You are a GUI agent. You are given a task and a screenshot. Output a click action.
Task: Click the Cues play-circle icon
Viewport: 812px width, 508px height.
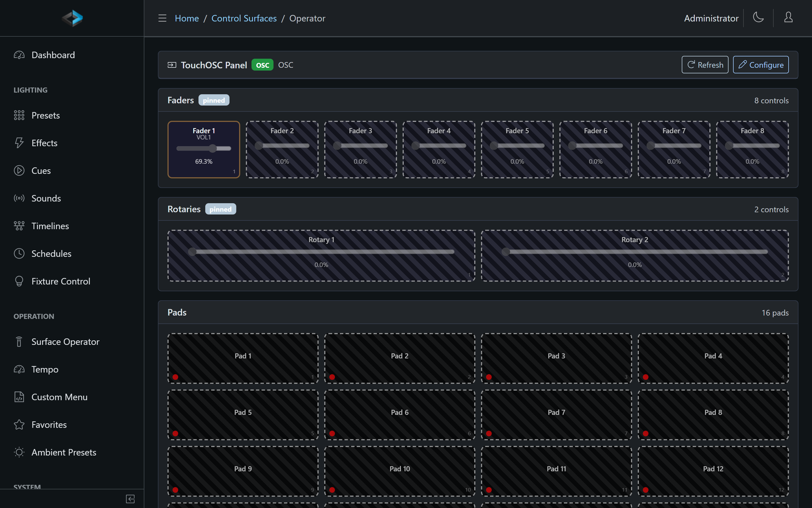pos(19,171)
